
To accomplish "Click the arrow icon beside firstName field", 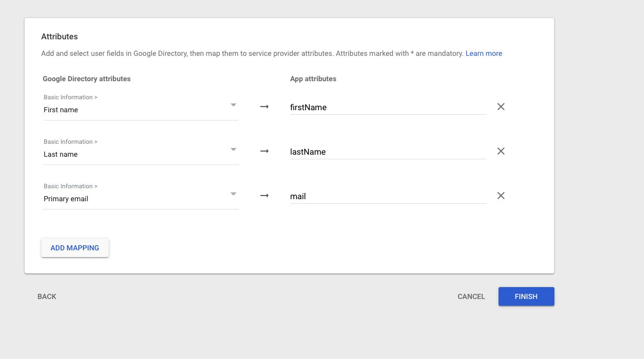I will click(264, 107).
